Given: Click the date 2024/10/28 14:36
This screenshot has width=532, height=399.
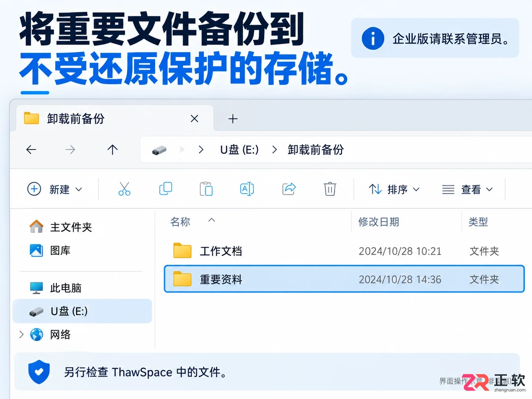Looking at the screenshot, I should pos(400,280).
